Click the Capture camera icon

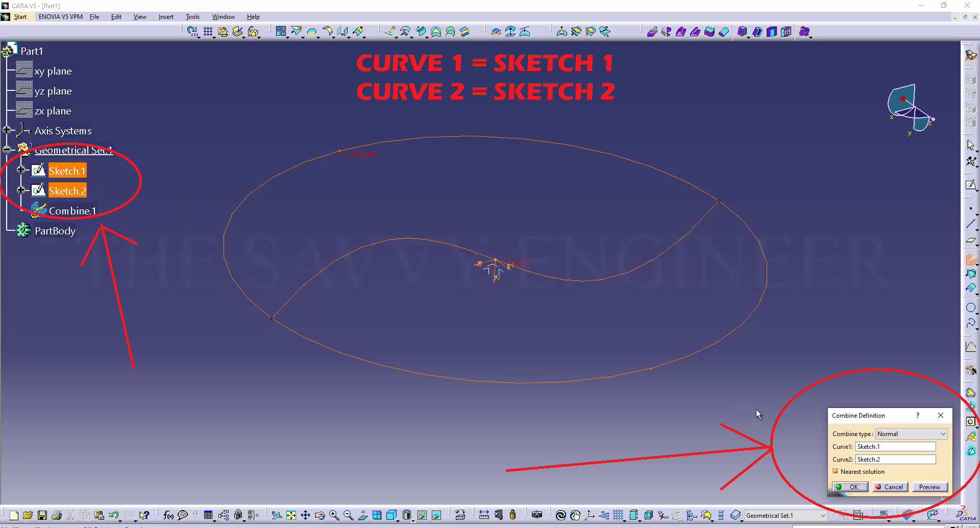(x=536, y=515)
